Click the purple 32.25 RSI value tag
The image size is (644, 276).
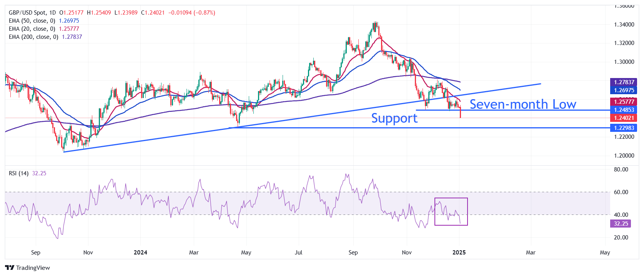coord(621,223)
